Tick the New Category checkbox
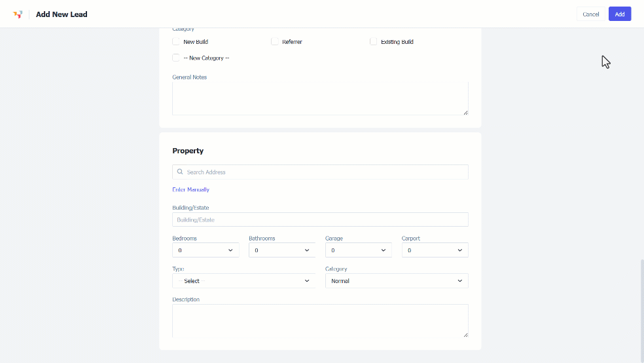The width and height of the screenshot is (644, 363). 176,58
